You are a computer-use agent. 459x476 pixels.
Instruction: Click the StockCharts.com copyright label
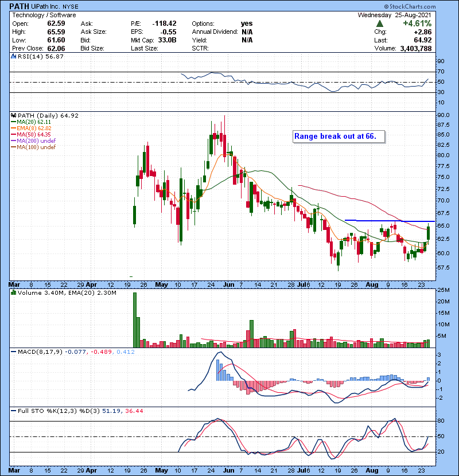coord(410,6)
